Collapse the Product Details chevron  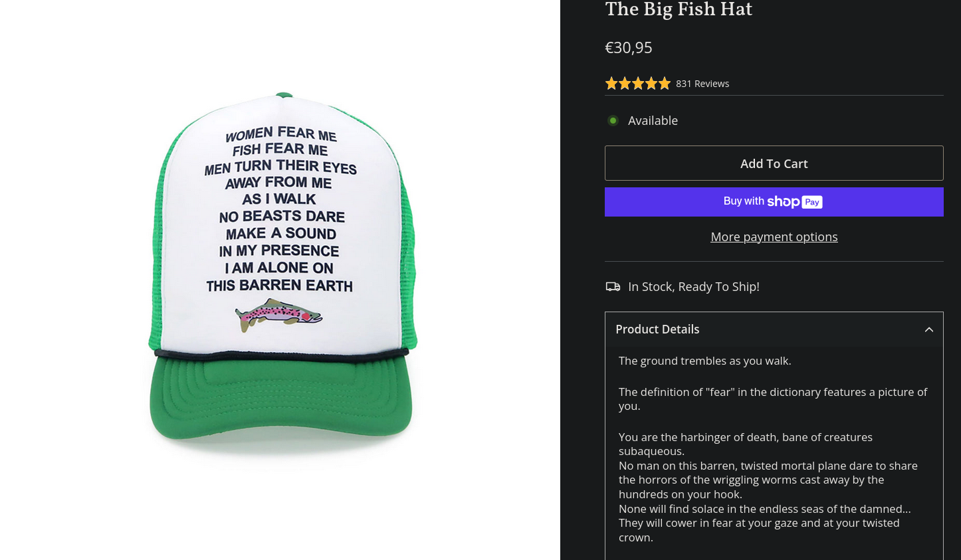[x=929, y=329]
